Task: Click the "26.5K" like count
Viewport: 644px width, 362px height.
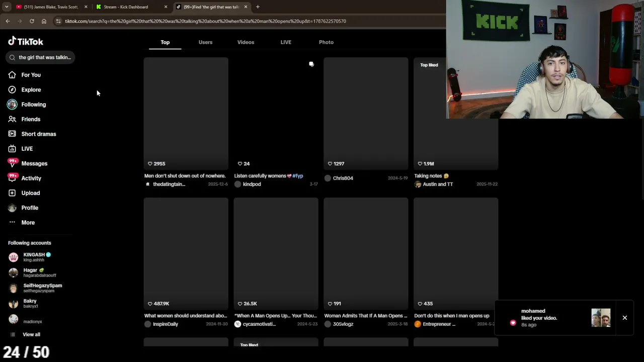Action: 250,304
